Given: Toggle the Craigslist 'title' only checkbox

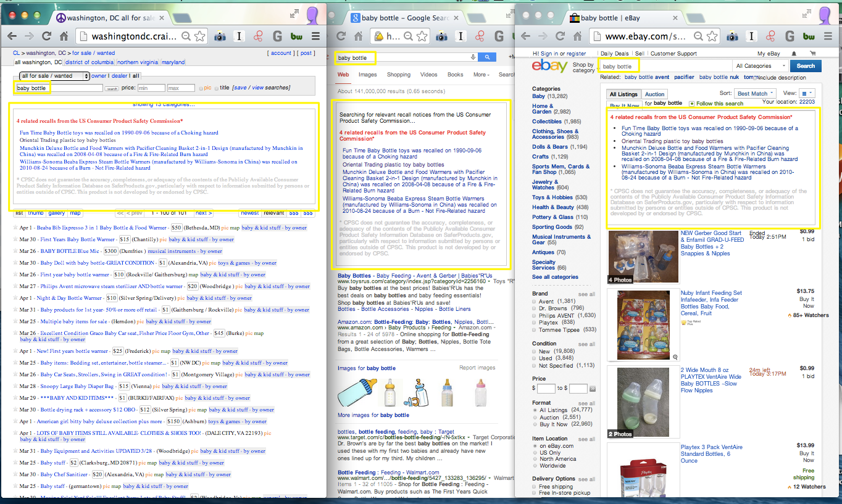Looking at the screenshot, I should tap(216, 88).
